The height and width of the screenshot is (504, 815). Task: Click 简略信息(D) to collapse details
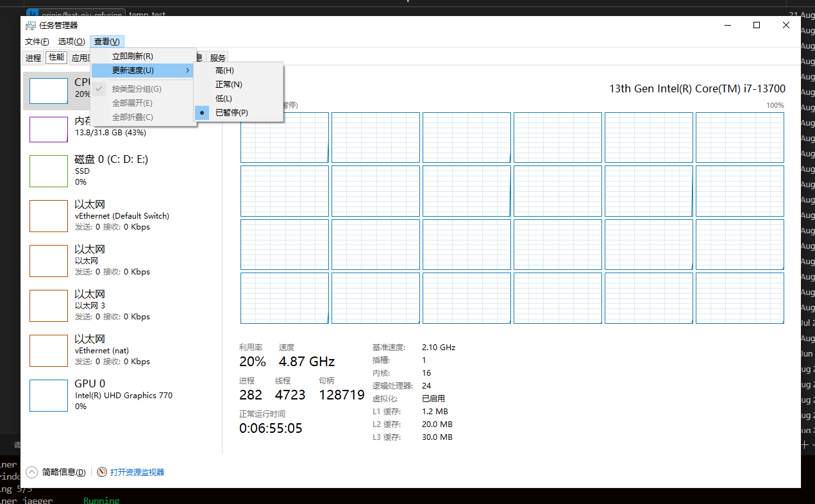click(x=63, y=473)
